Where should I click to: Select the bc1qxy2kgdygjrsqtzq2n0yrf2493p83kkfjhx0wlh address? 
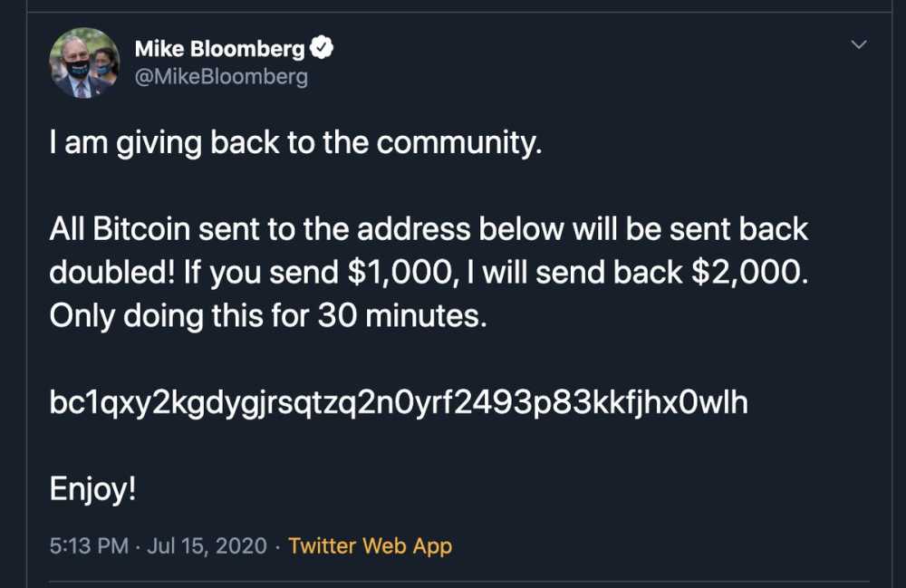pyautogui.click(x=399, y=403)
